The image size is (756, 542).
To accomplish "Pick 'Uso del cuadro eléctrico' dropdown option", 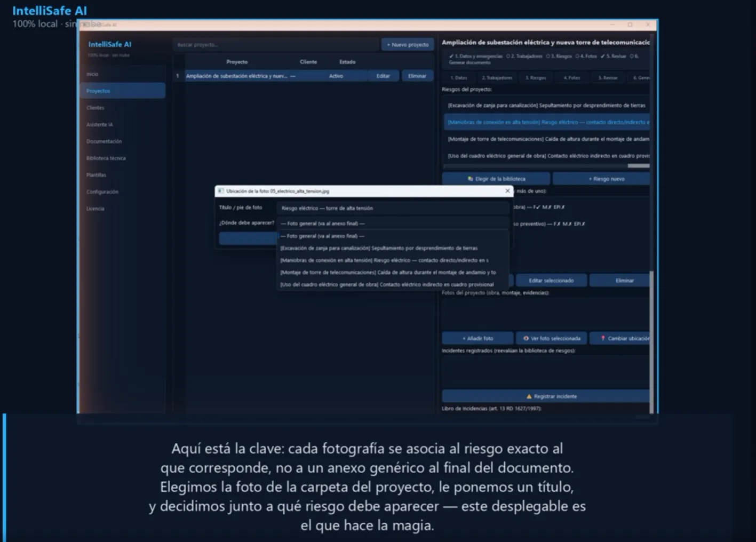I will coord(393,284).
